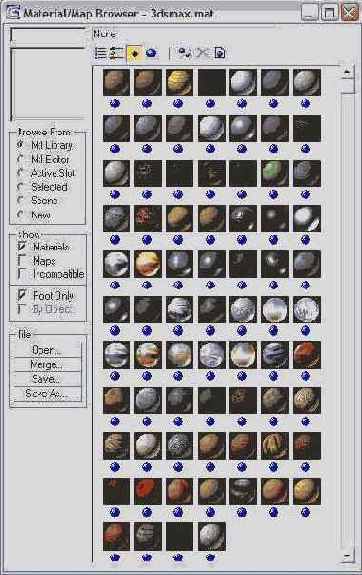
Task: Select the View Small Icons button
Action: point(134,53)
